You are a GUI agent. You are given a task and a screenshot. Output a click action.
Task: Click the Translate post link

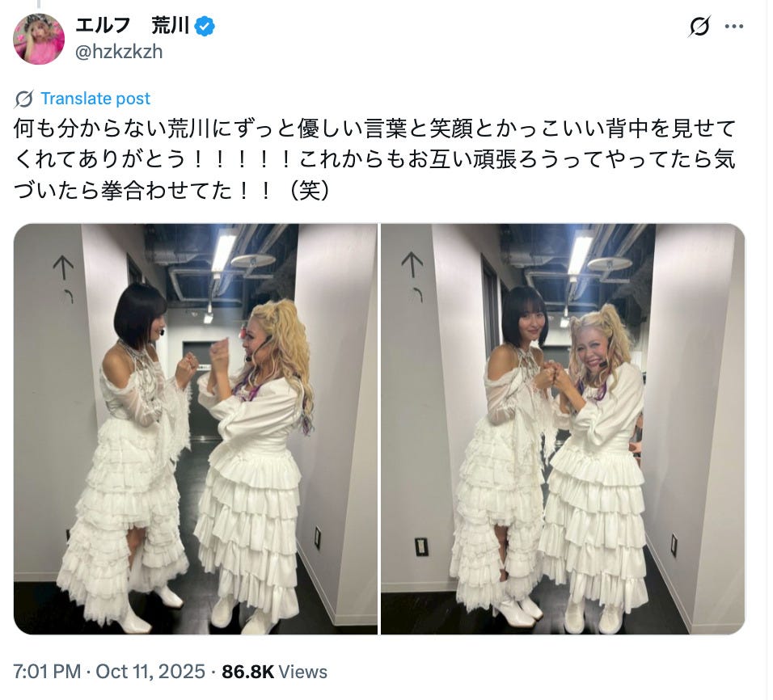click(x=95, y=99)
